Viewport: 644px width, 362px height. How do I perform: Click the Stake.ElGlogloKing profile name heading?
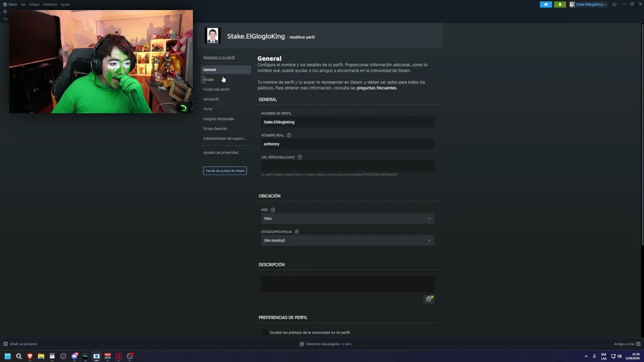click(x=256, y=36)
